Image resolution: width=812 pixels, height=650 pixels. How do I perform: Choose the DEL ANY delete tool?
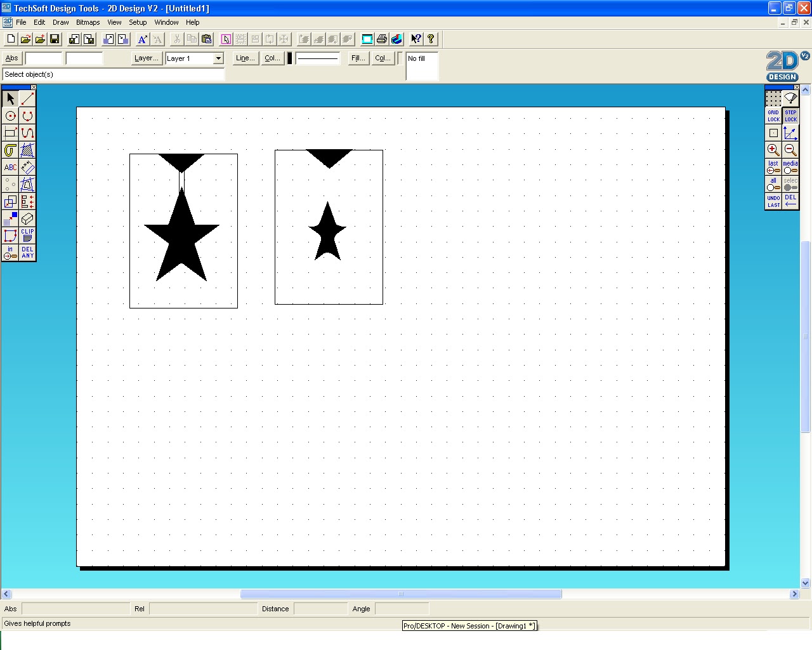click(27, 253)
